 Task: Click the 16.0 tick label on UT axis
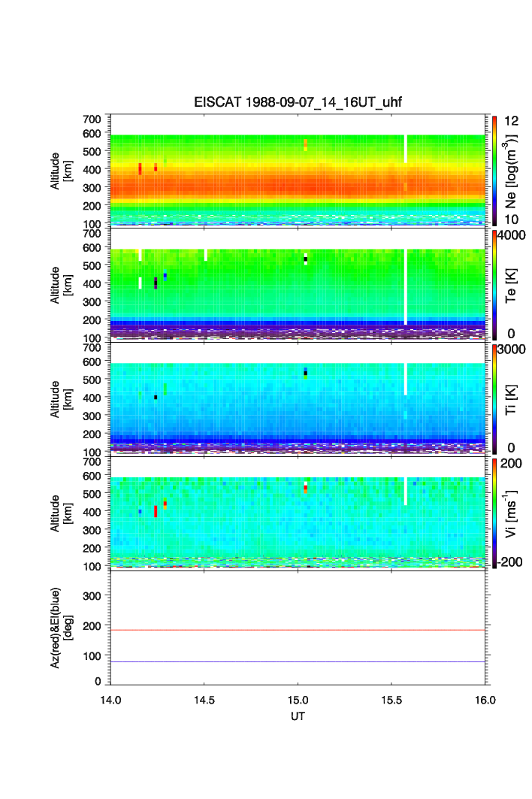pyautogui.click(x=485, y=701)
